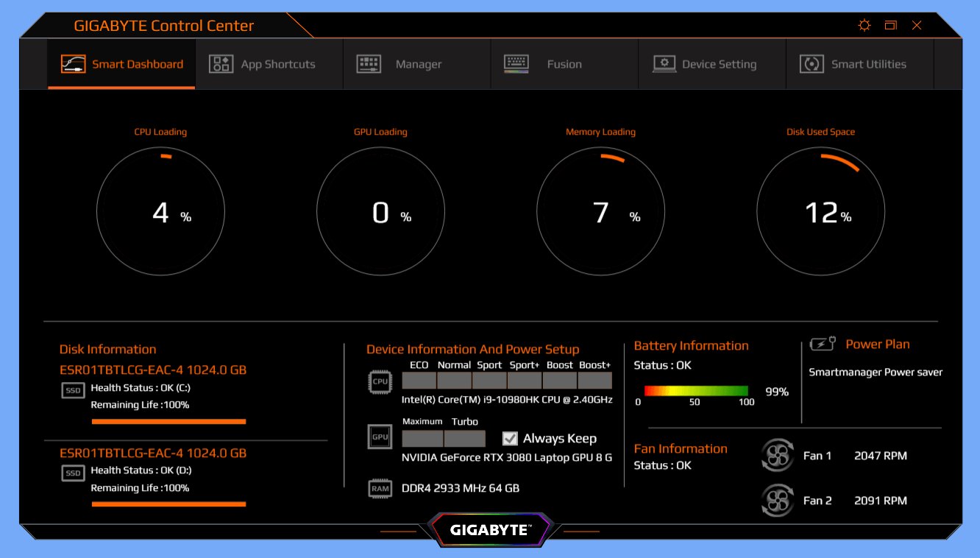Click the Fan Information heading
Image resolution: width=980 pixels, height=558 pixels.
click(681, 449)
